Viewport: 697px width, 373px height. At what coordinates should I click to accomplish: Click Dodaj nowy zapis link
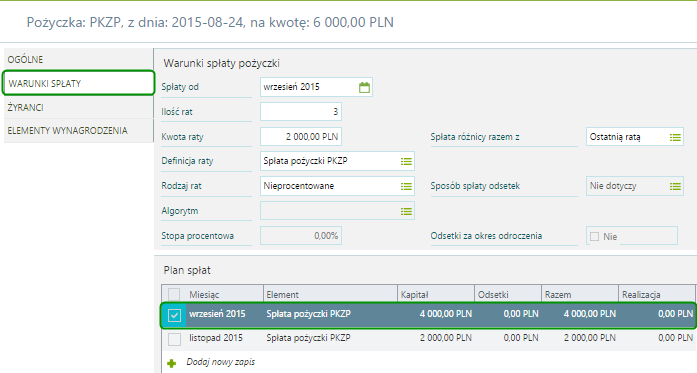click(x=220, y=362)
